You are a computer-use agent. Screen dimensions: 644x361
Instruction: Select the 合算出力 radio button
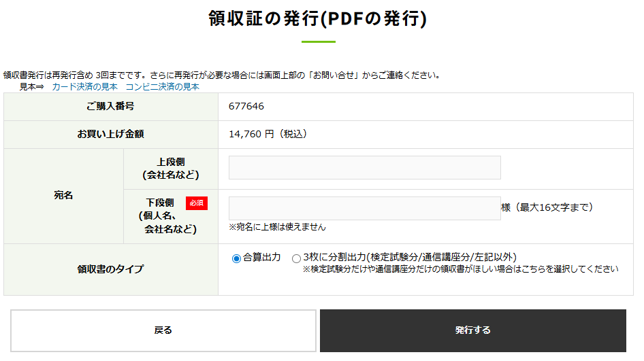click(236, 258)
